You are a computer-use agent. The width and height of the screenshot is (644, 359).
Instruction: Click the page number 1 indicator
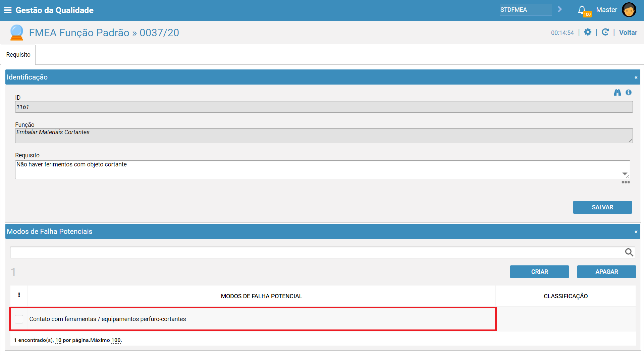coord(13,272)
